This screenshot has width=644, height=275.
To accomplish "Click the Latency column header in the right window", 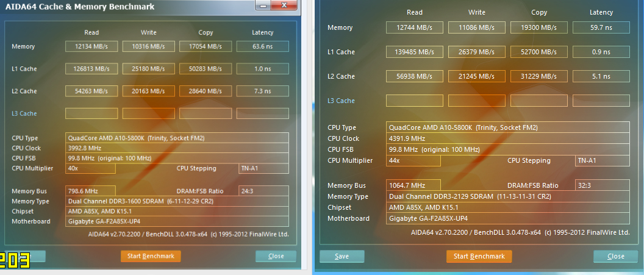I will [x=601, y=12].
